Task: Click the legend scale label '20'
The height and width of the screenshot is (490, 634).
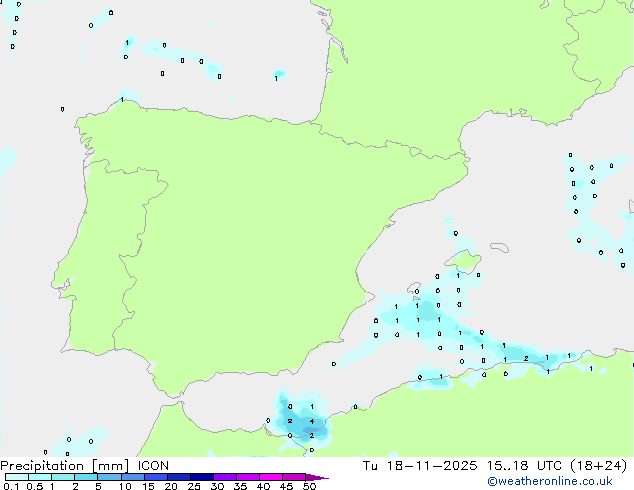Action: point(171,486)
